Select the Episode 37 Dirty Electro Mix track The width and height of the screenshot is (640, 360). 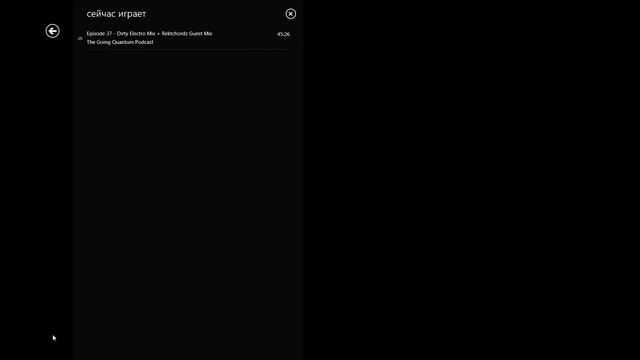pyautogui.click(x=188, y=38)
